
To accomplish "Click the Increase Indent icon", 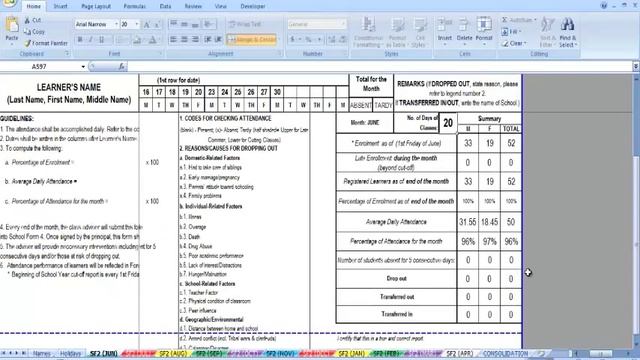I will pos(218,40).
